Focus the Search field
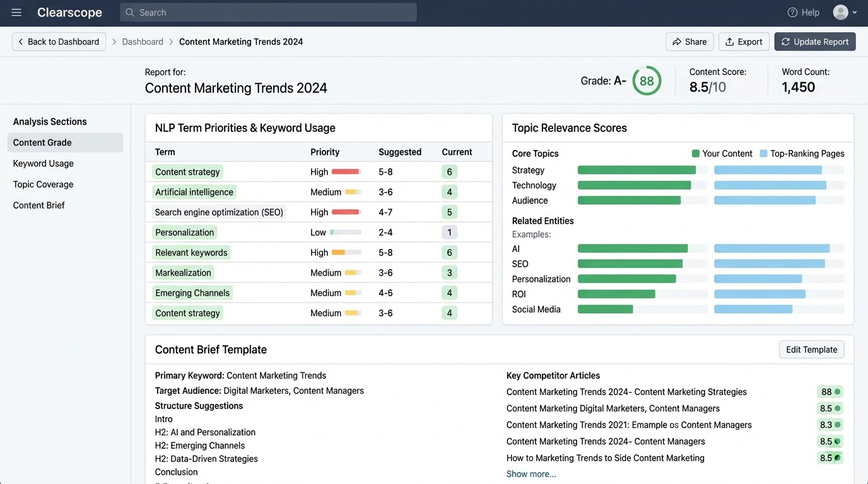Screen dimensions: 868x484 click(x=268, y=13)
